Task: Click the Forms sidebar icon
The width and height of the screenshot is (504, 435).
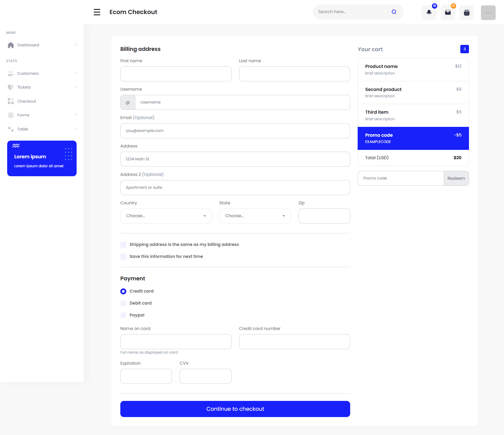Action: (x=11, y=115)
